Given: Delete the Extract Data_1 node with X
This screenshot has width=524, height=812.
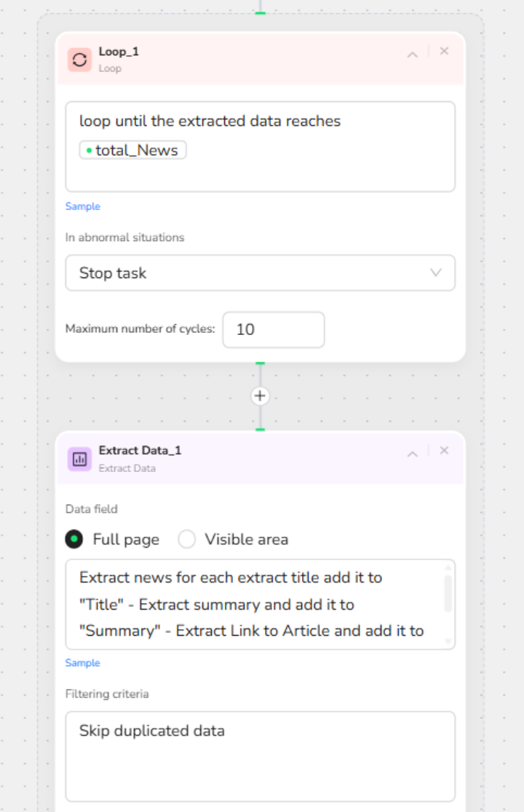Looking at the screenshot, I should click(x=444, y=451).
